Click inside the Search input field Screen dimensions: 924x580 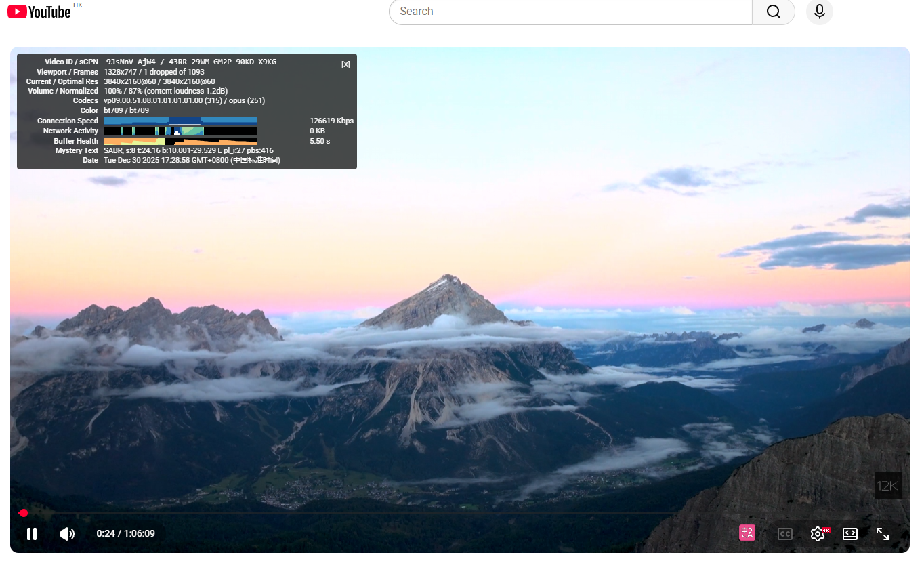coord(569,12)
